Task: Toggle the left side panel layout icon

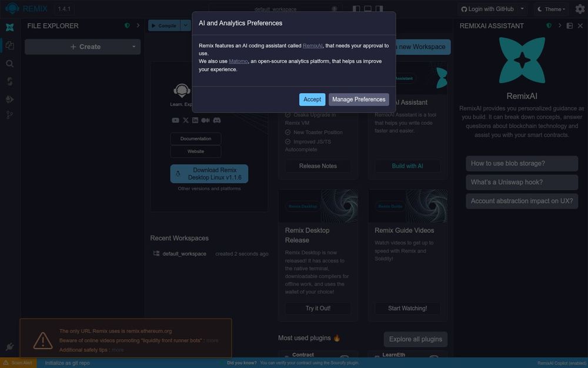Action: 356,9
